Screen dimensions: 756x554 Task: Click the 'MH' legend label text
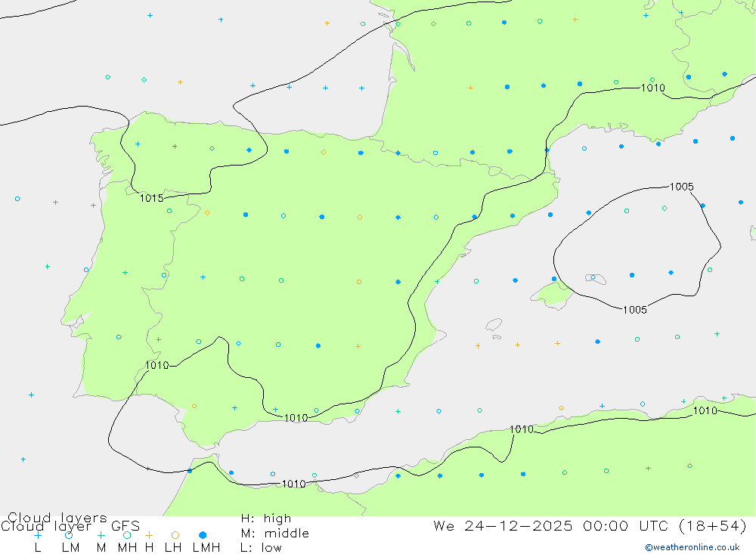pyautogui.click(x=127, y=548)
